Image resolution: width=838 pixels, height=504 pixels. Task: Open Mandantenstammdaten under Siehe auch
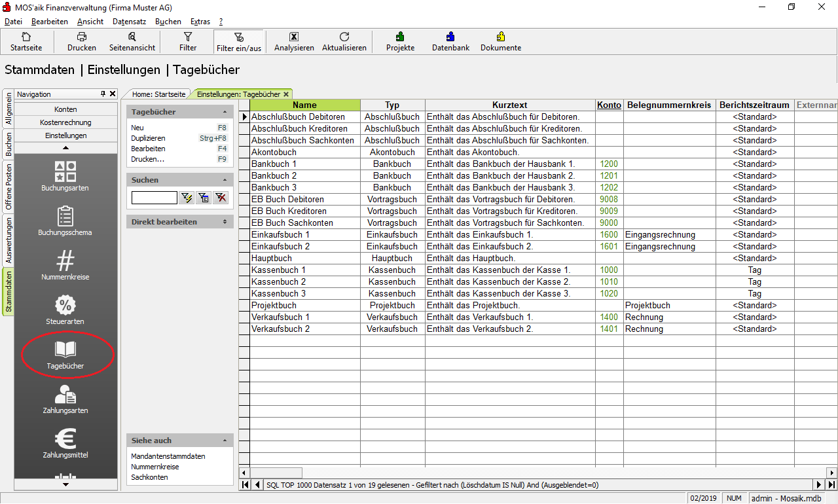[x=168, y=456]
